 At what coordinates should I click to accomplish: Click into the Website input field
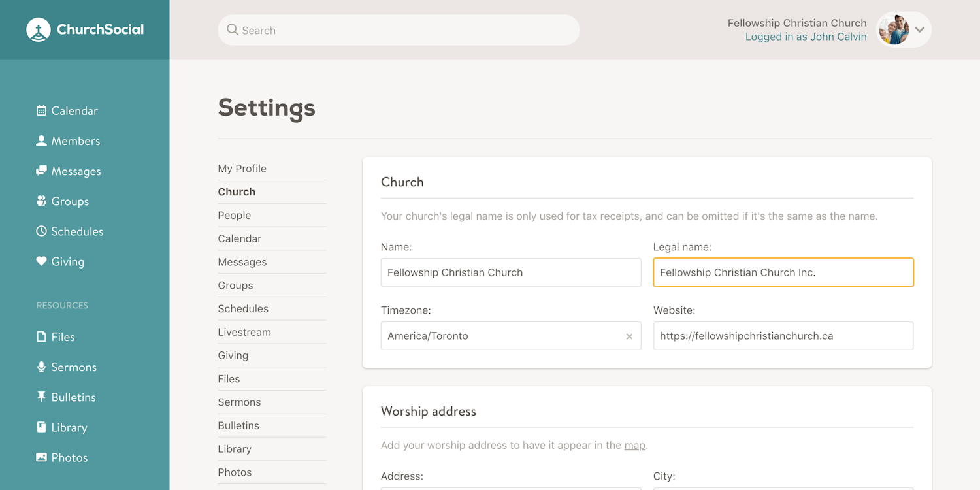click(783, 336)
